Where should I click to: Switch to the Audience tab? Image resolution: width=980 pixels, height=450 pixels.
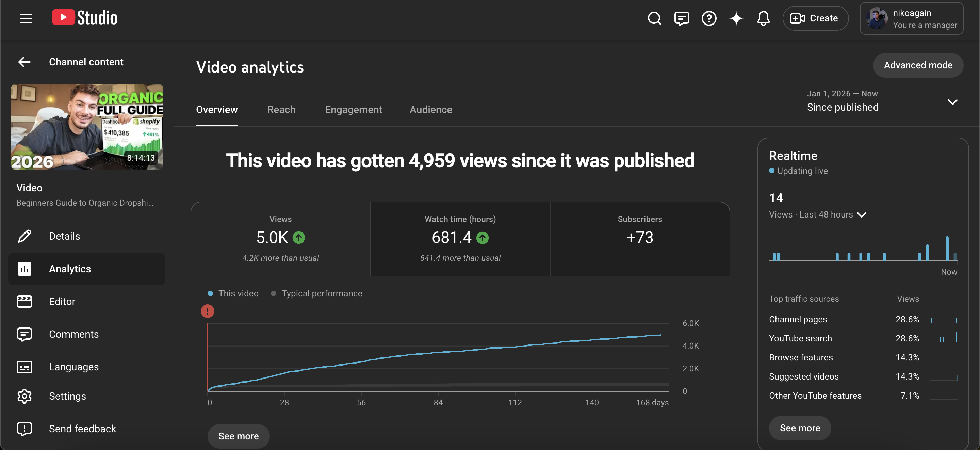[x=431, y=109]
